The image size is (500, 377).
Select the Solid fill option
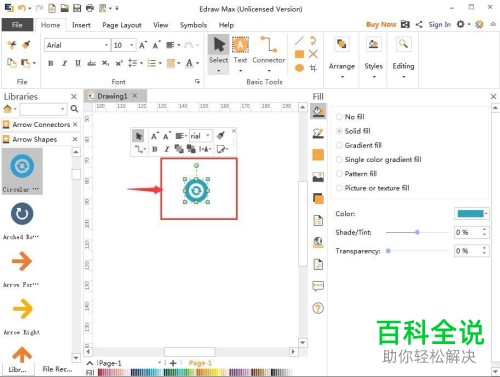[x=354, y=131]
